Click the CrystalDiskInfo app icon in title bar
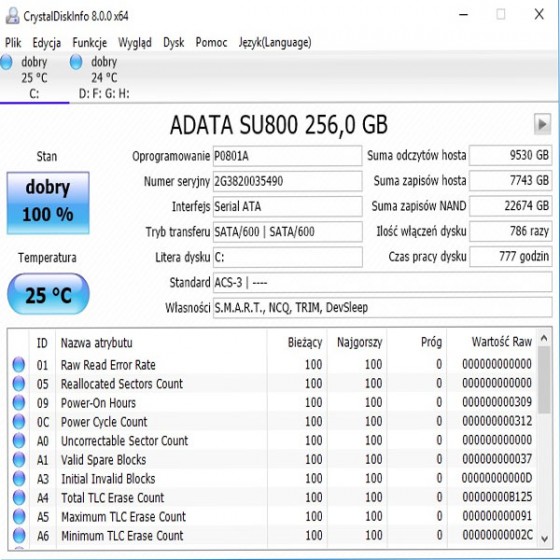The width and height of the screenshot is (560, 560). (12, 16)
